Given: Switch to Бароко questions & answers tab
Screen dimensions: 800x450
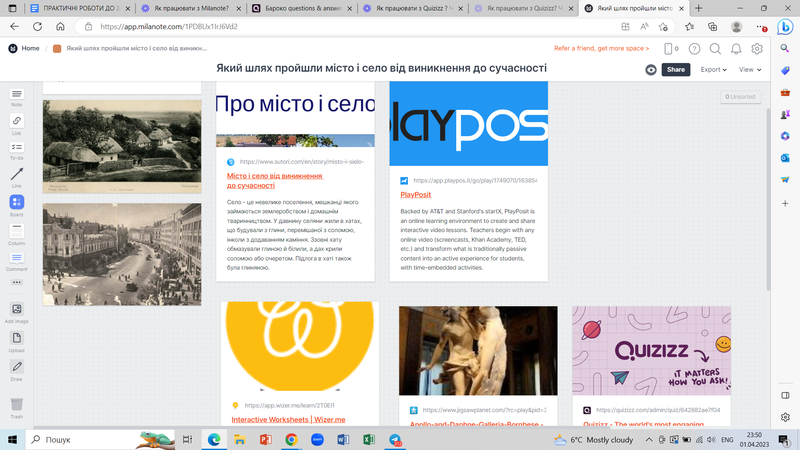Looking at the screenshot, I should click(303, 8).
